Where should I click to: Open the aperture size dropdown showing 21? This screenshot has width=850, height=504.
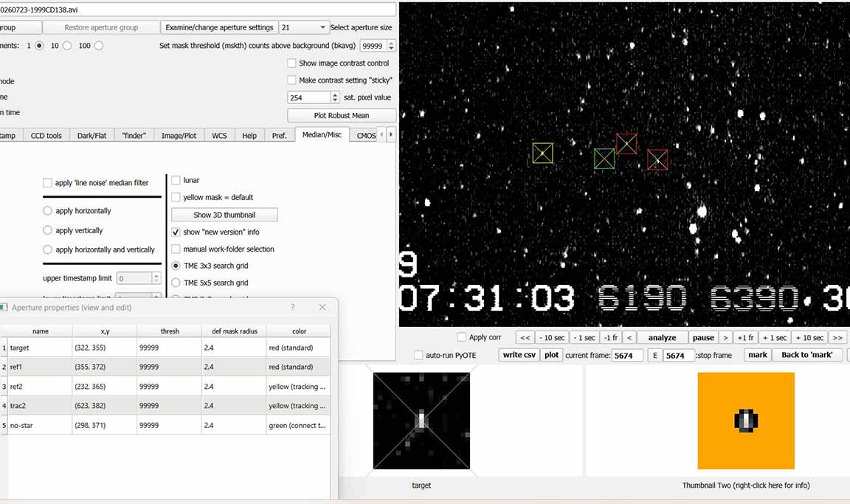(x=303, y=27)
